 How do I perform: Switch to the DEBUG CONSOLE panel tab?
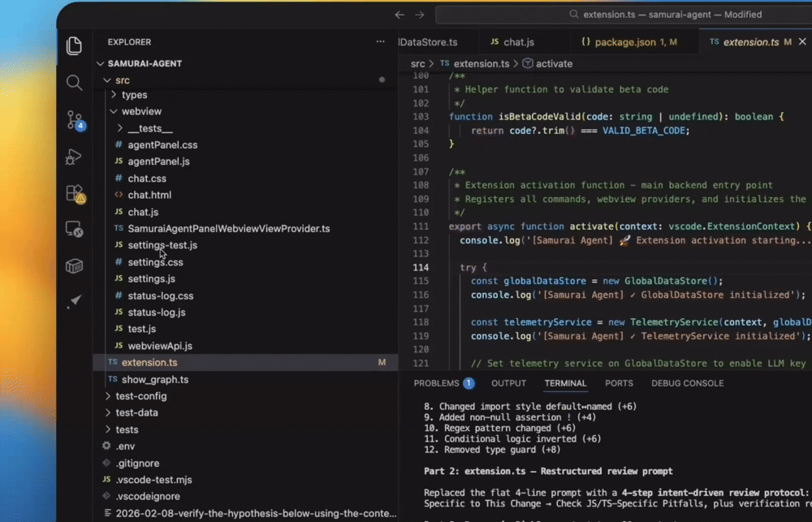tap(687, 382)
